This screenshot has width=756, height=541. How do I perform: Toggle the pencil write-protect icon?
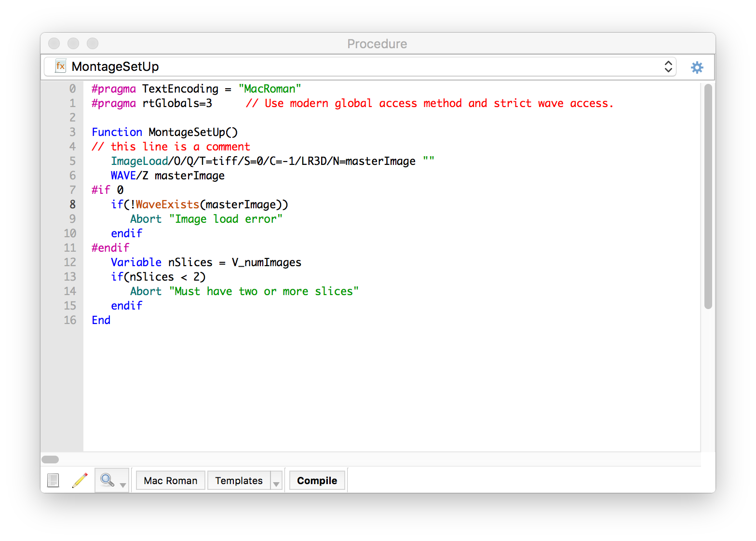coord(80,480)
